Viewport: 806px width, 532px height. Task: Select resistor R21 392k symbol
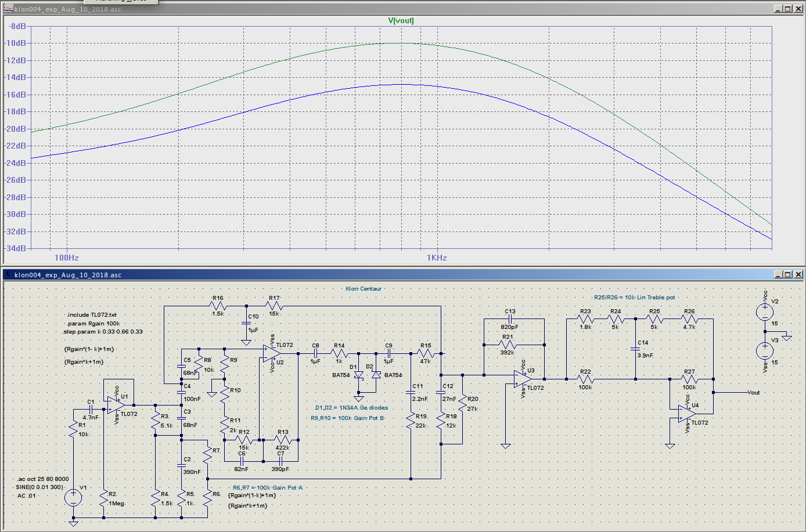508,345
